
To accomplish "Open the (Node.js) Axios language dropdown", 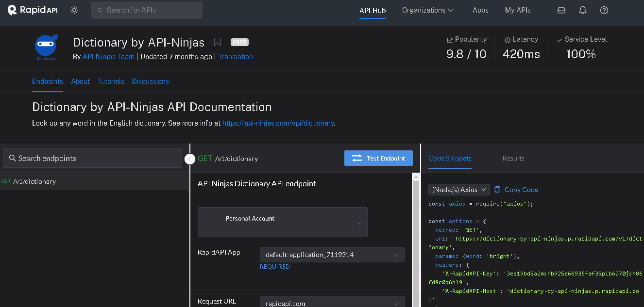I will [x=459, y=190].
